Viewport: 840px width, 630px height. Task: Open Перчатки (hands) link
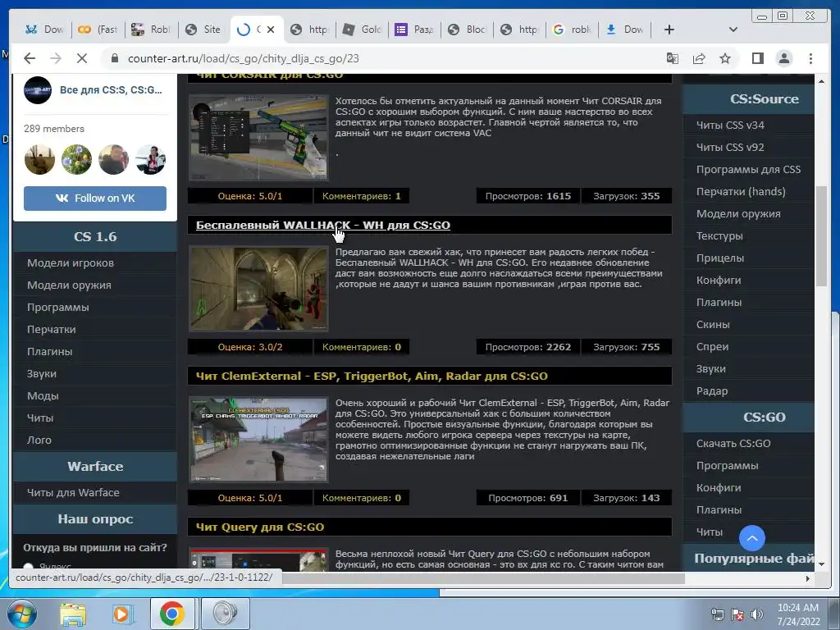pyautogui.click(x=741, y=192)
